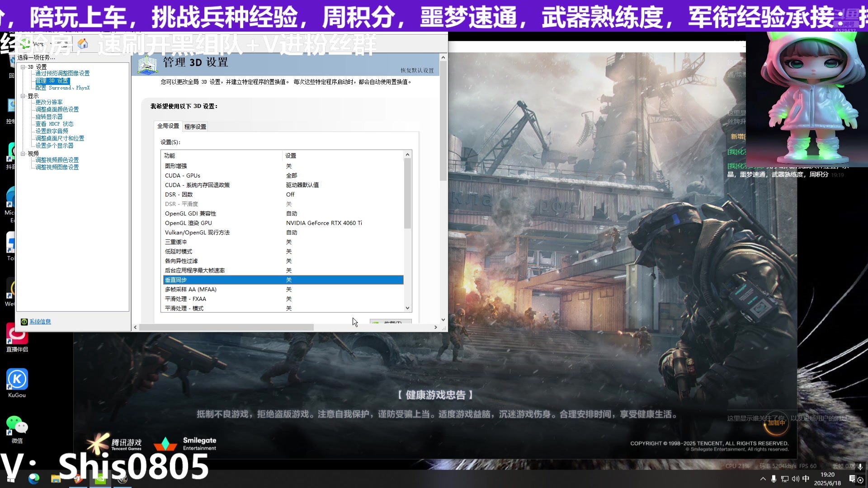Select the 各向异性过滤 setting row

click(283, 261)
